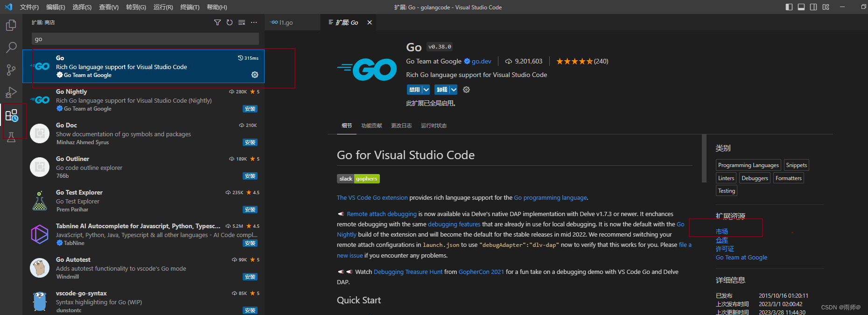The width and height of the screenshot is (868, 315).
Task: Open the gear settings on Go extension page
Action: pyautogui.click(x=466, y=90)
